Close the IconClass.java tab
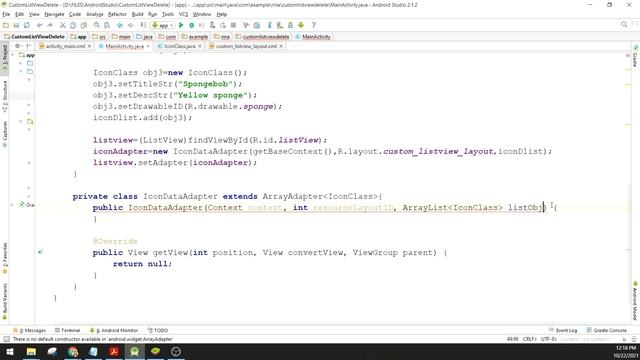Image resolution: width=640 pixels, height=360 pixels. pos(200,46)
